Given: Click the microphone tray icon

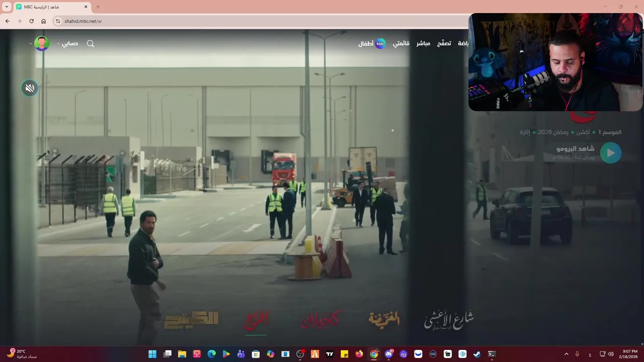Looking at the screenshot, I should click(577, 354).
